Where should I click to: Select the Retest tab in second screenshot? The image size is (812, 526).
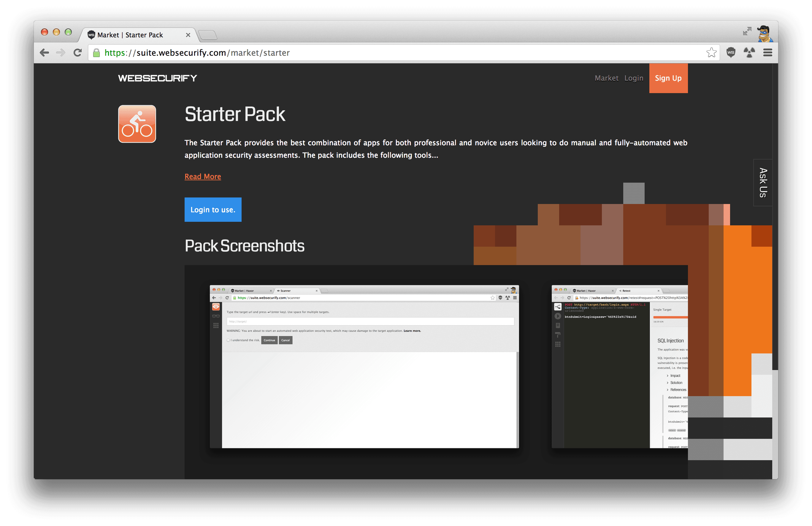tap(639, 291)
